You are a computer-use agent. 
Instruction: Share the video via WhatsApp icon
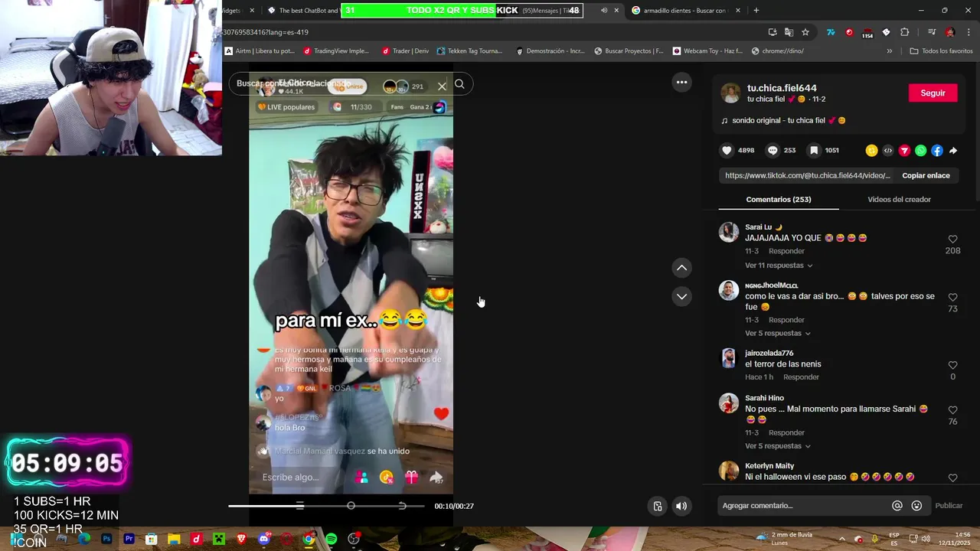tap(920, 151)
